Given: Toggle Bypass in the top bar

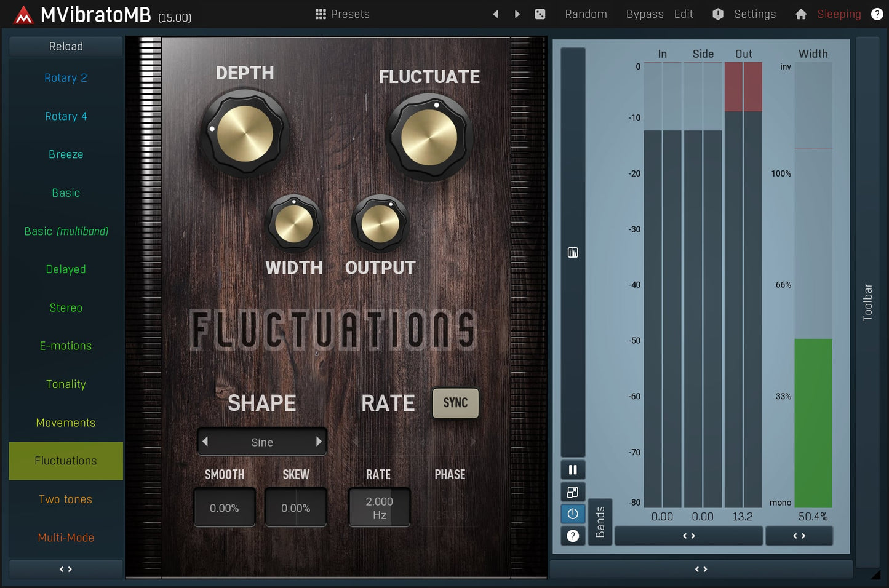Looking at the screenshot, I should 644,14.
